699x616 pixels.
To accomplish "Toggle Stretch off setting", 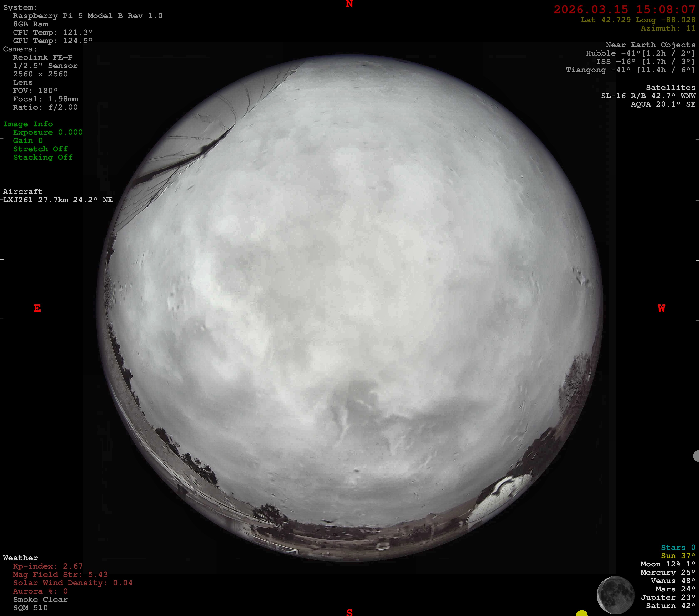I will point(40,149).
